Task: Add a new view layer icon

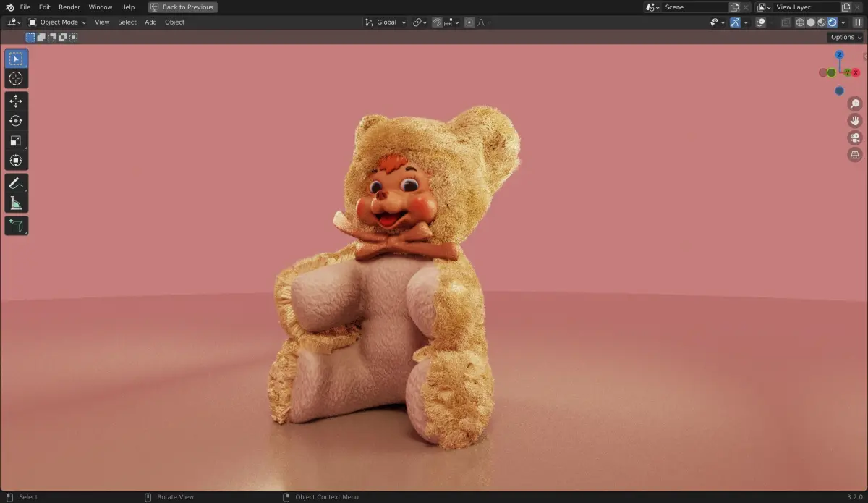Action: (846, 7)
